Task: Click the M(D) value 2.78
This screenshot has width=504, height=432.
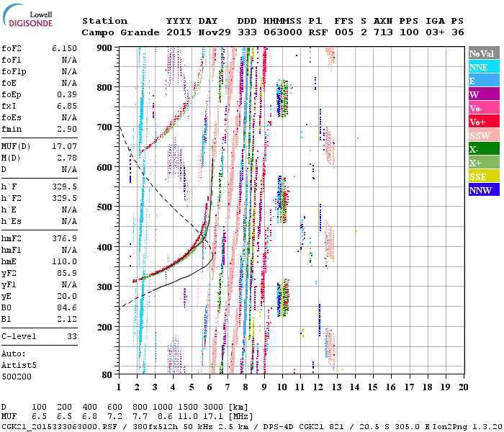Action: coord(67,158)
